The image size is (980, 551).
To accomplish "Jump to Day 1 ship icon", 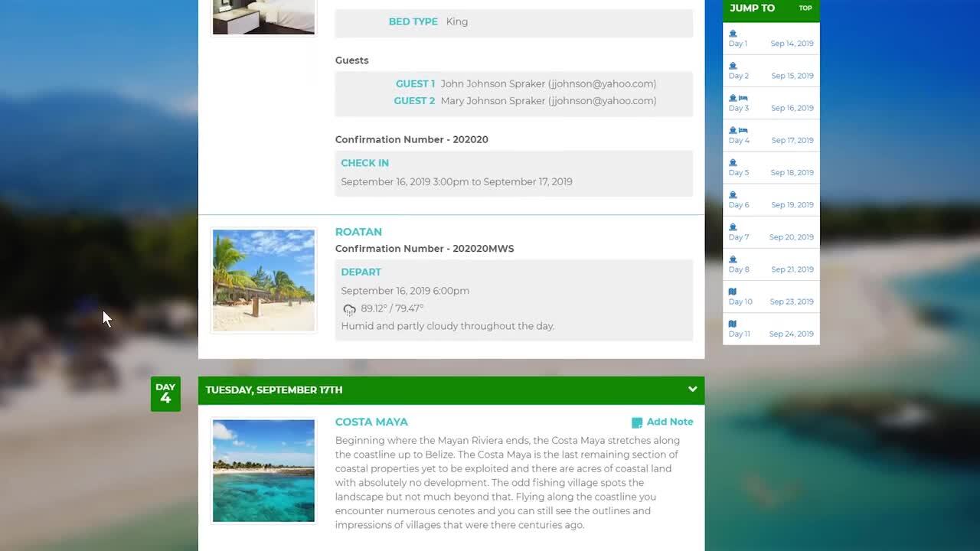I will point(733,34).
